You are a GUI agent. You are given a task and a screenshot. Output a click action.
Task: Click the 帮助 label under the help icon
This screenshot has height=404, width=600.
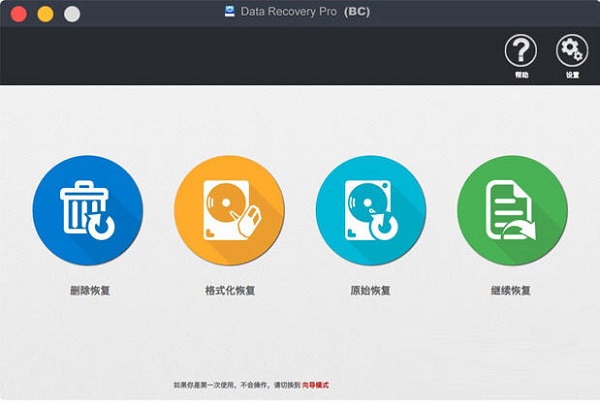tap(521, 75)
